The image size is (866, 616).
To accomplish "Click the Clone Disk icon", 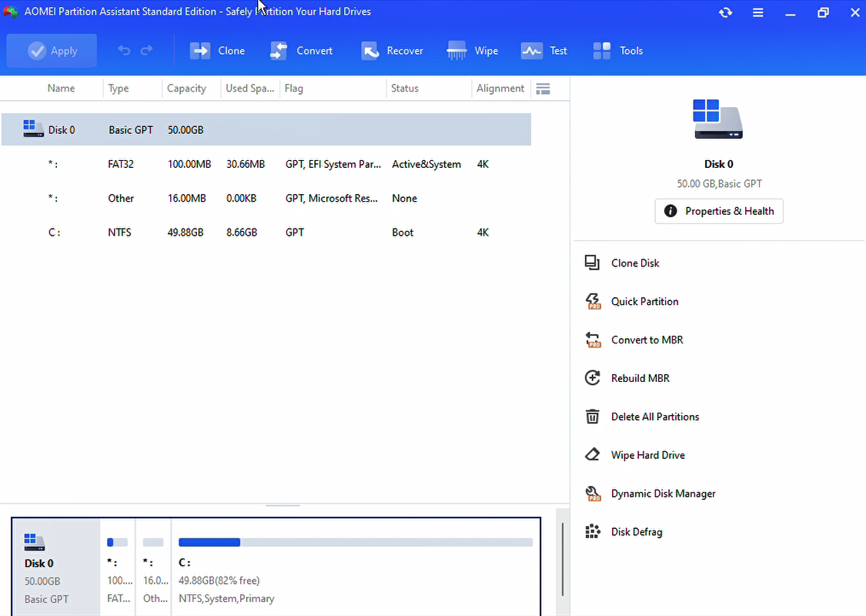I will pyautogui.click(x=592, y=263).
